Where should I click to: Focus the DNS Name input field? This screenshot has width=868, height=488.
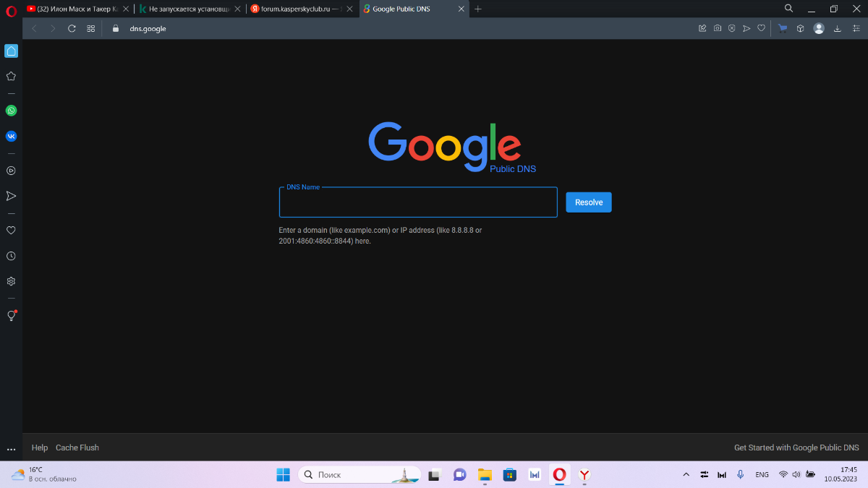pos(418,202)
